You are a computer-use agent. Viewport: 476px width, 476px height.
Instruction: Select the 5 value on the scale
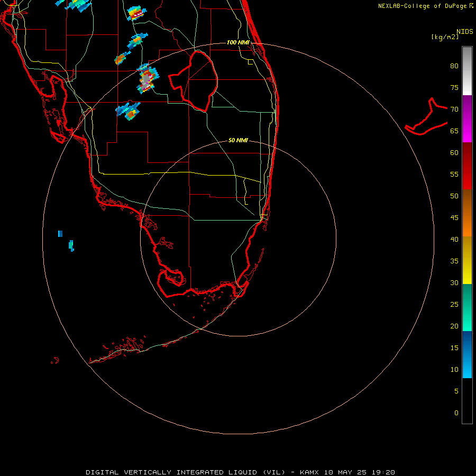(x=456, y=391)
